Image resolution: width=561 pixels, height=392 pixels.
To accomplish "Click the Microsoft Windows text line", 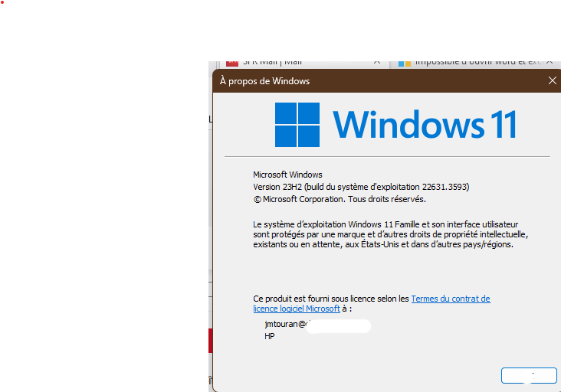I will point(287,175).
